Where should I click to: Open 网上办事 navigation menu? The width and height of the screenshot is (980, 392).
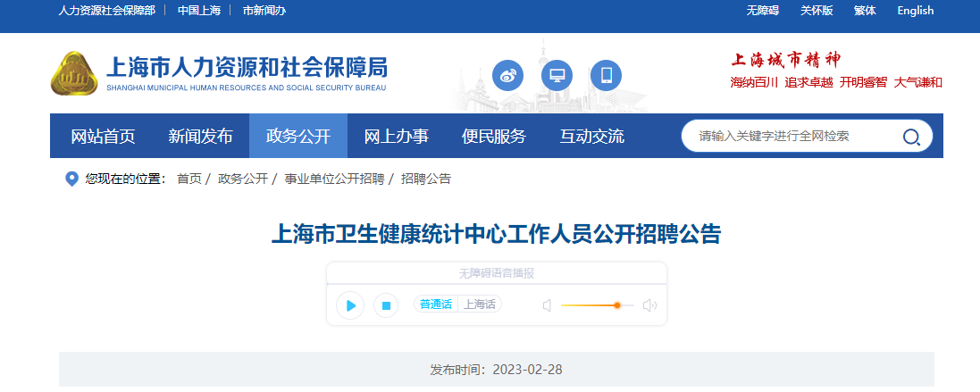397,137
